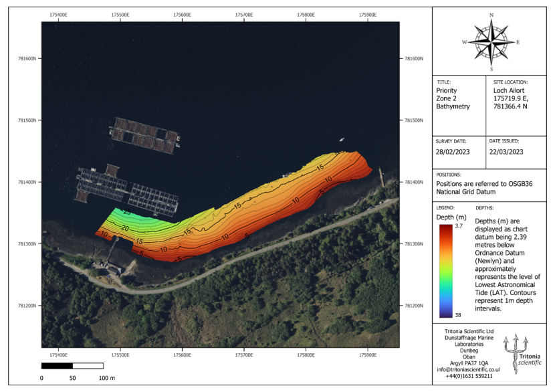Click the upper rectangular fish farm cage array
The image size is (555, 392).
click(144, 136)
